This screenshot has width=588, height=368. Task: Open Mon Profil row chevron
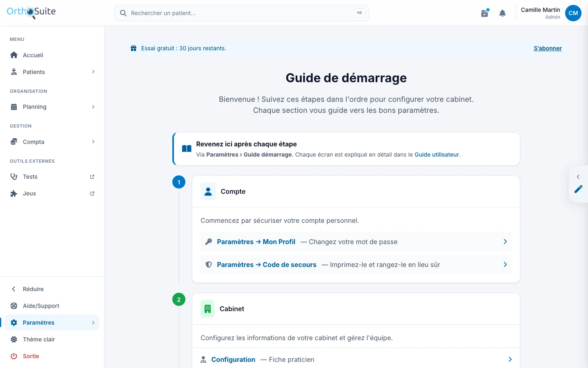click(x=505, y=242)
